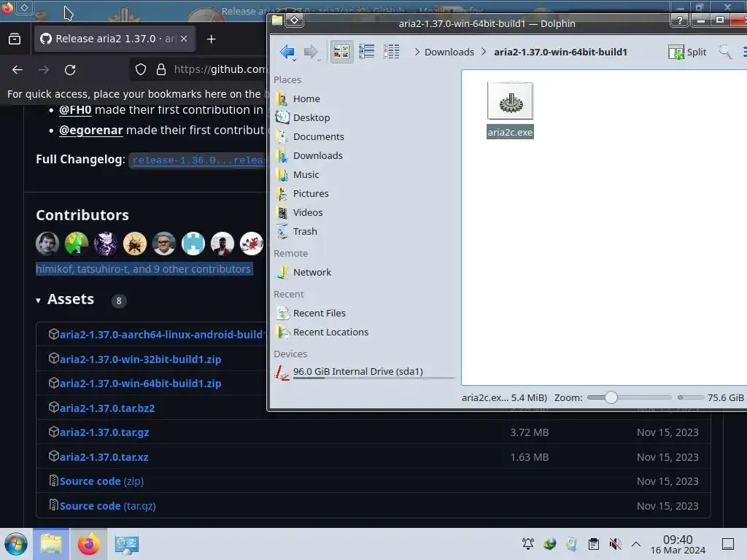Screen dimensions: 747x560
Task: Select the Release aria2 1.37.0 tab
Action: pos(115,39)
